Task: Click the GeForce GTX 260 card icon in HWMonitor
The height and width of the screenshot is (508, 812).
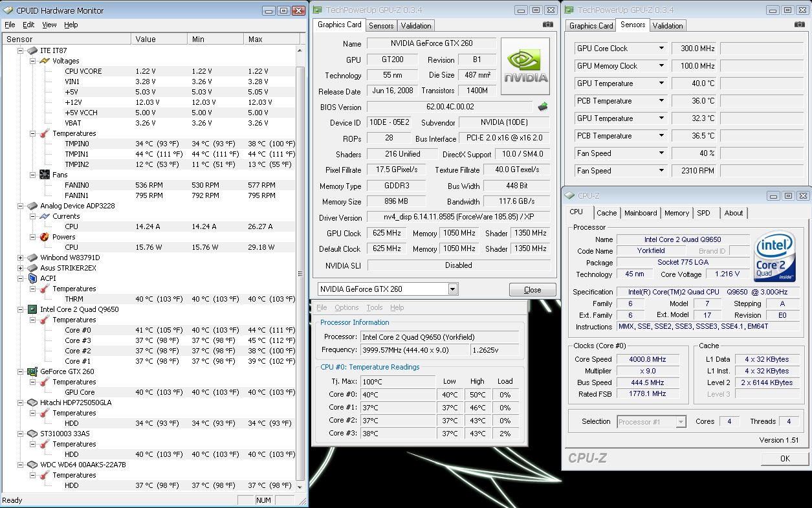Action: tap(32, 371)
